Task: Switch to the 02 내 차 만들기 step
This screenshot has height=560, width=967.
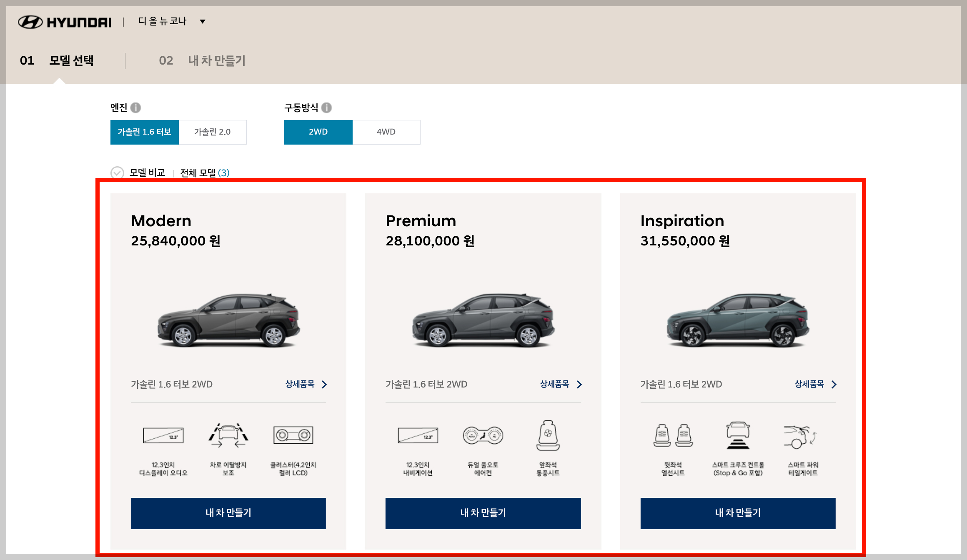Action: [x=203, y=61]
